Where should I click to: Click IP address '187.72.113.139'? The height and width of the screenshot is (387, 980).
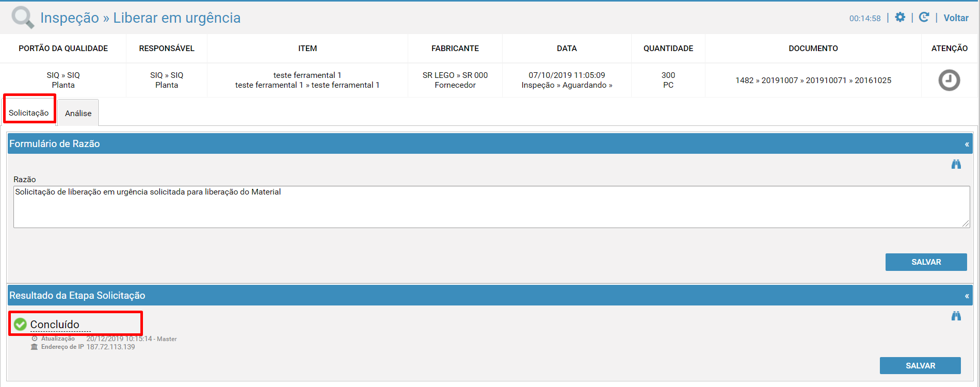(x=110, y=347)
